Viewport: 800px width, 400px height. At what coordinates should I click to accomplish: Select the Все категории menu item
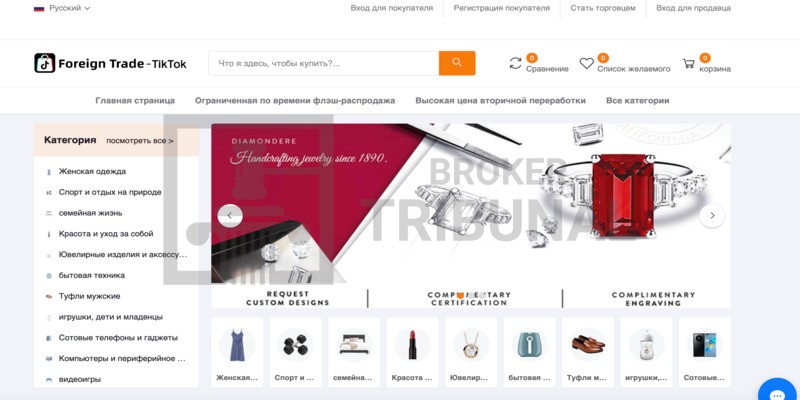click(637, 101)
